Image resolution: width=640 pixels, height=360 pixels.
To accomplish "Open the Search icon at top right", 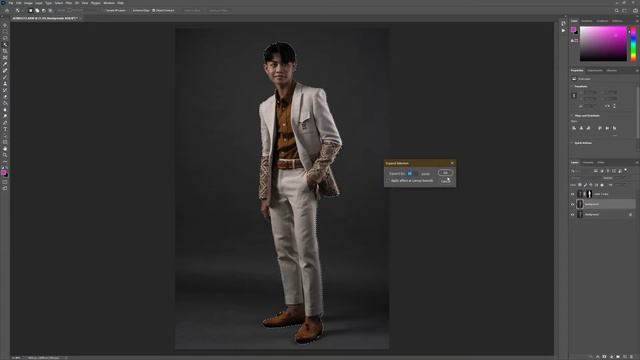I will 617,11.
